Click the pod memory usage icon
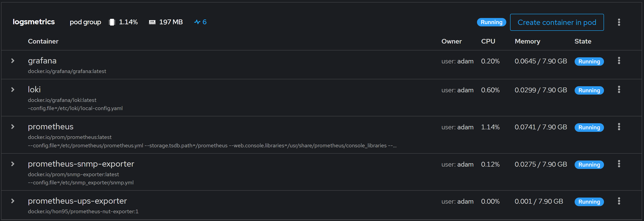This screenshot has width=644, height=221. [x=152, y=22]
